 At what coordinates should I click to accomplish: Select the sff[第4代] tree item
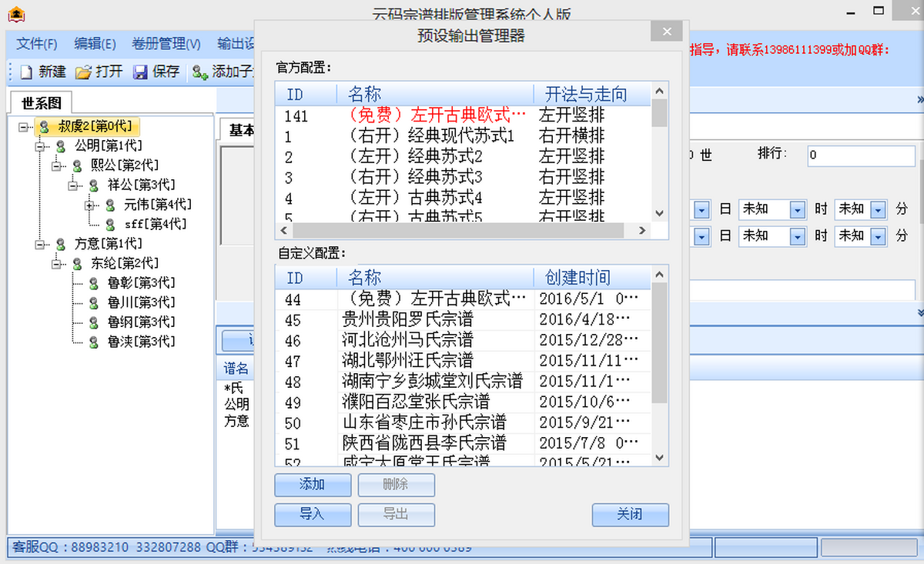(156, 225)
